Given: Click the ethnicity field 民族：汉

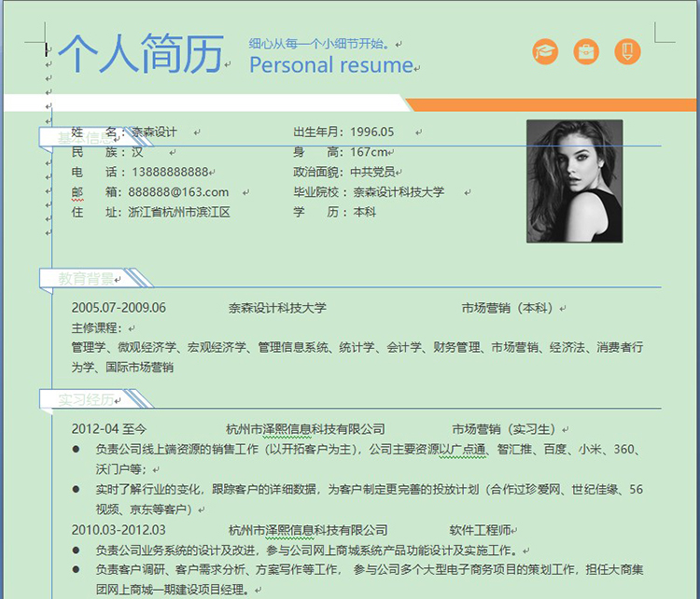Looking at the screenshot, I should (x=107, y=152).
